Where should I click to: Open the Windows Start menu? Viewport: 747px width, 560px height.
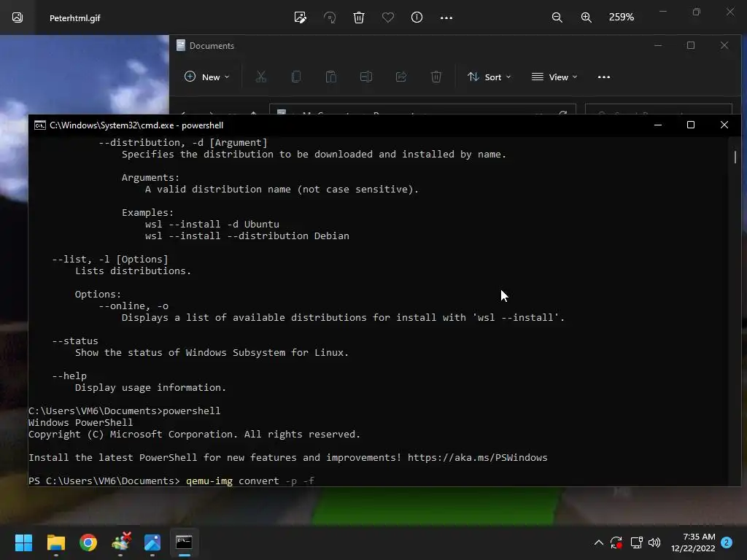click(23, 542)
